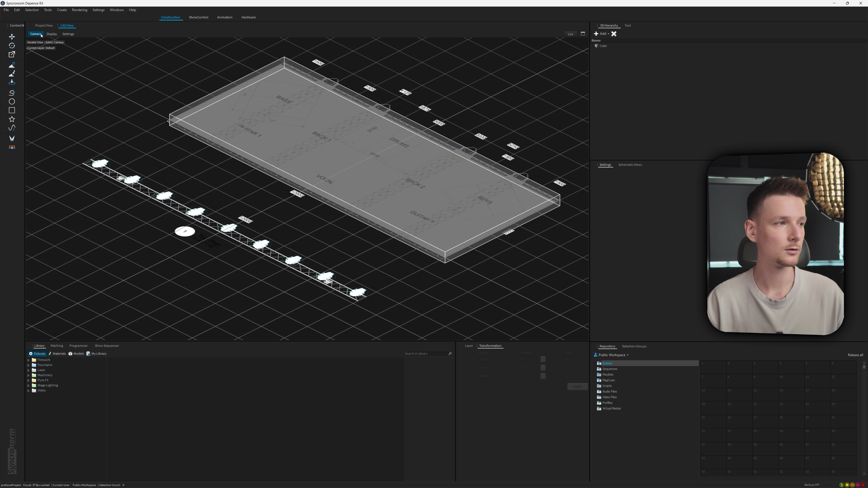Open the Rendering menu
The width and height of the screenshot is (868, 488).
[80, 10]
